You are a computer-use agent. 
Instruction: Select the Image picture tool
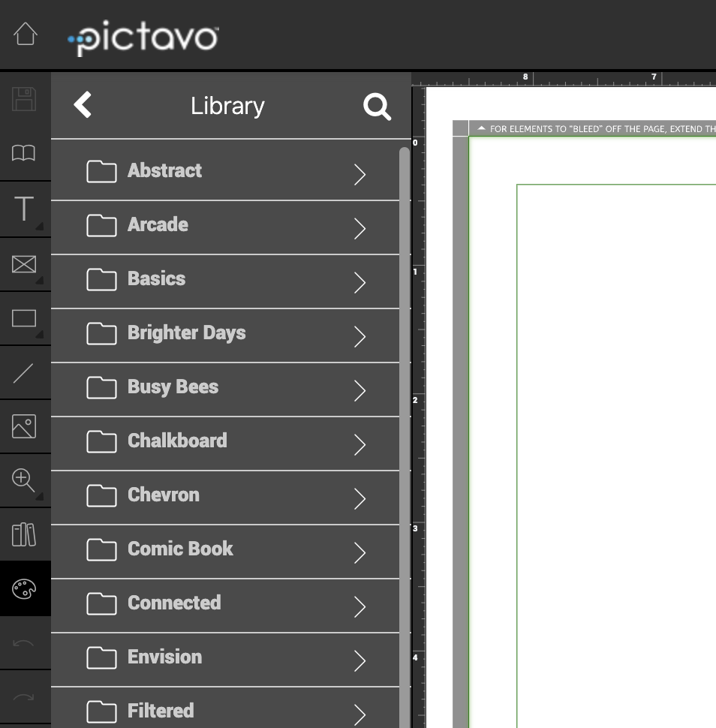click(24, 426)
